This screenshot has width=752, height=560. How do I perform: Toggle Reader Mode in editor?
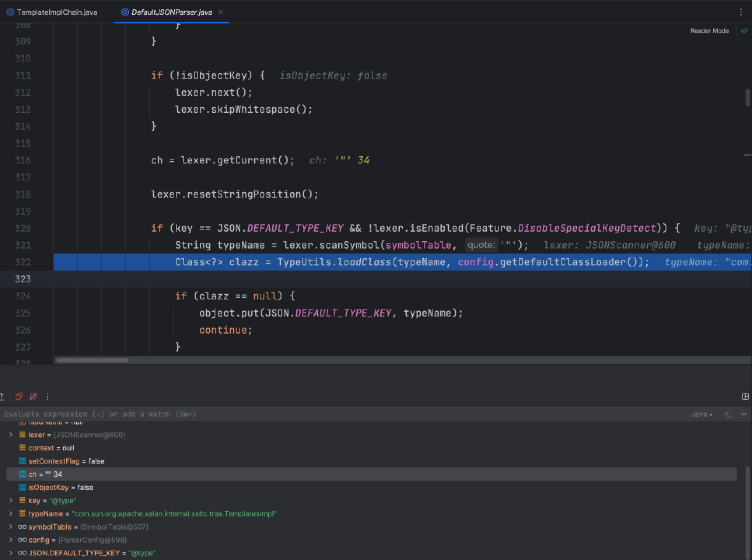coord(709,31)
